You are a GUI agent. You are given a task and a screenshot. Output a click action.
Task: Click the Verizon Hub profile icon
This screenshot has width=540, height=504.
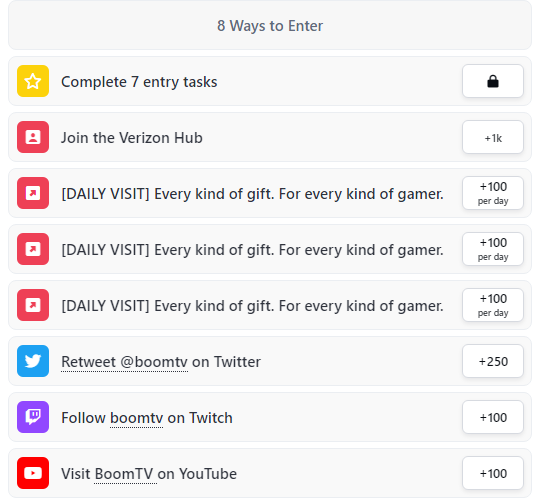point(33,137)
